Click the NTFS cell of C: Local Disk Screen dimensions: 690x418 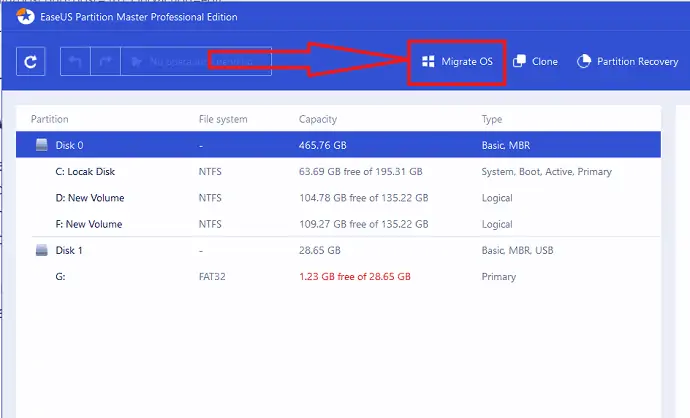click(210, 172)
